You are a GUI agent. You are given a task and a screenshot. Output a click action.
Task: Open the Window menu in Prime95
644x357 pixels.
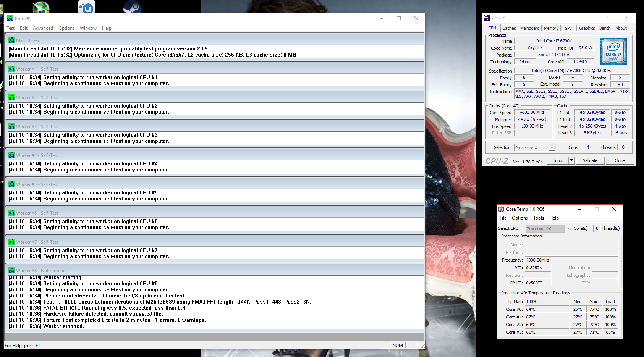click(x=88, y=28)
